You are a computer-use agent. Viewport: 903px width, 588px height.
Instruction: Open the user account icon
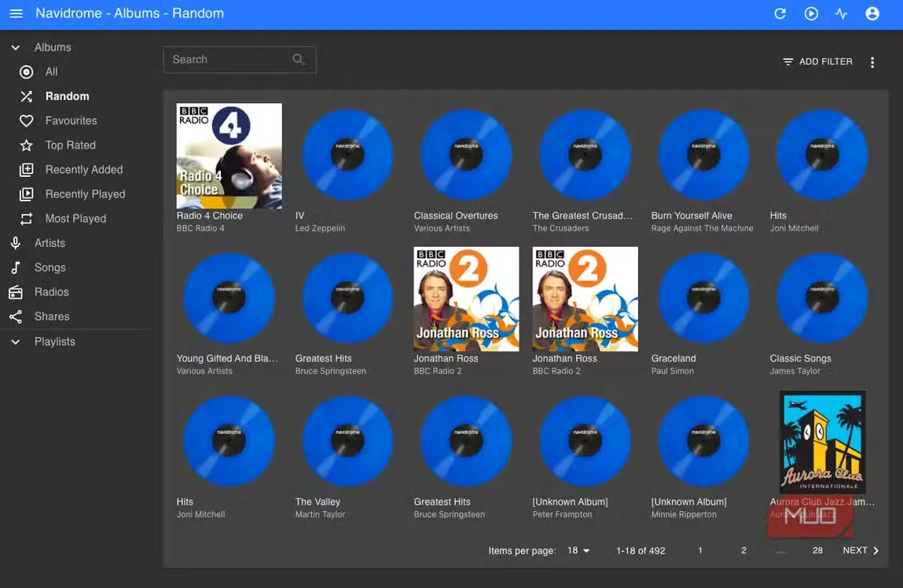coord(872,13)
